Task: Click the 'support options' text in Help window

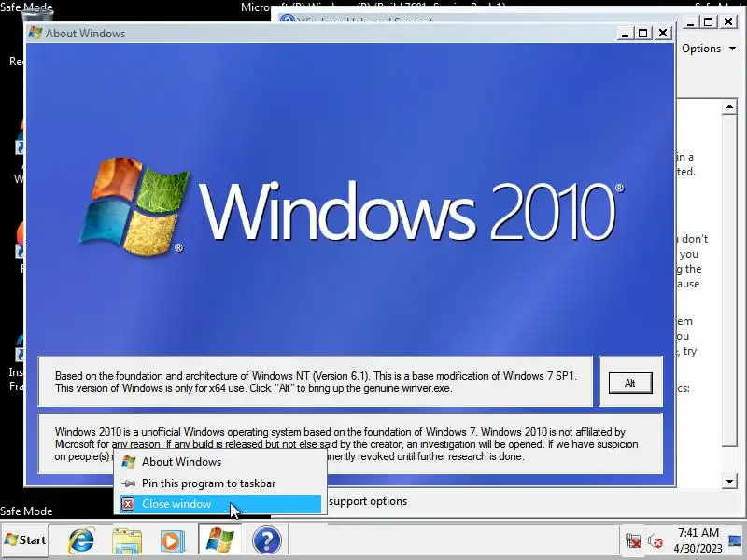Action: (x=368, y=501)
